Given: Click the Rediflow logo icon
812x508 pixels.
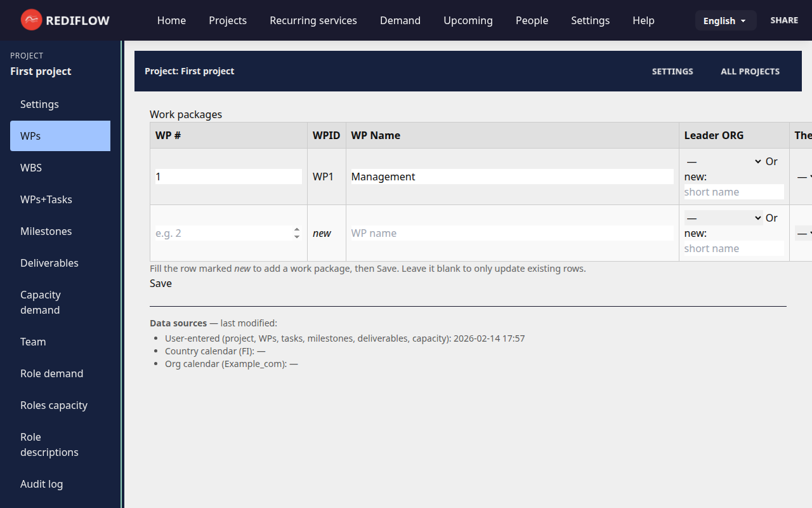Looking at the screenshot, I should tap(30, 20).
